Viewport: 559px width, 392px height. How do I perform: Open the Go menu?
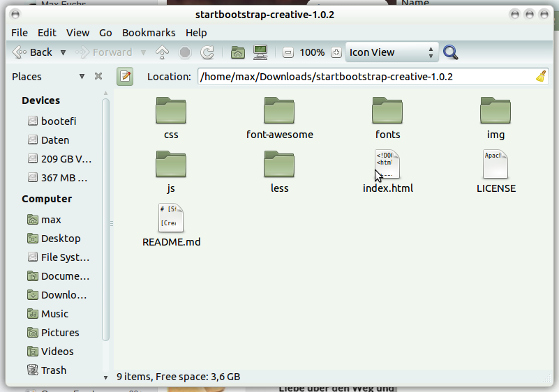(105, 33)
